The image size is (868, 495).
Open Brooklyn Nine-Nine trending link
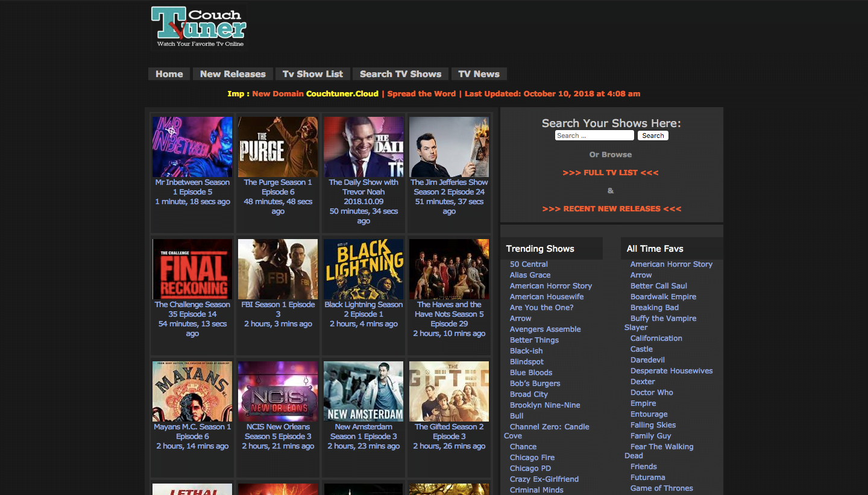(x=545, y=405)
